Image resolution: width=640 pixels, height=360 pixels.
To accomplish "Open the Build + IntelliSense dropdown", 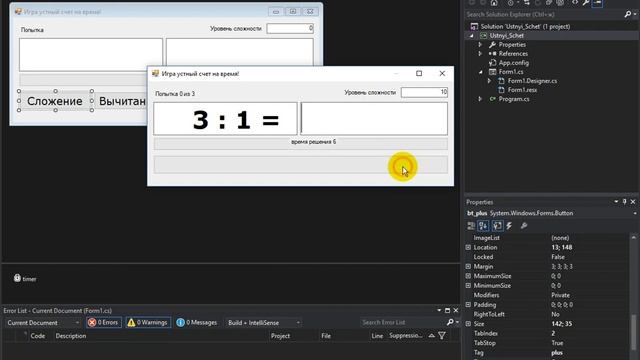I will [x=263, y=322].
